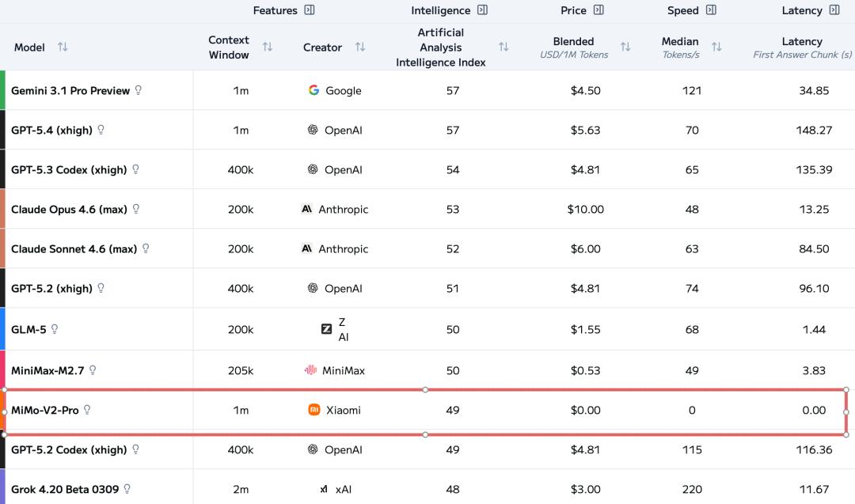Click the Google logo icon
The image size is (855, 504).
tap(314, 90)
